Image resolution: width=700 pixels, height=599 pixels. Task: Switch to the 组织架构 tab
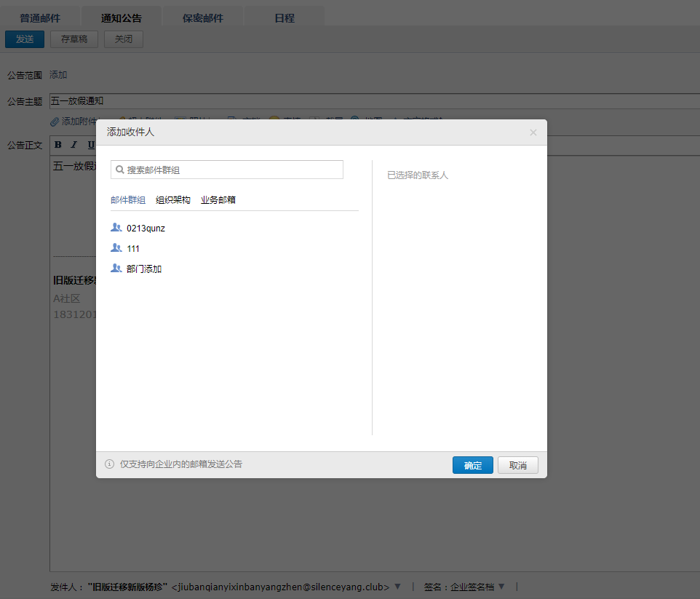click(173, 200)
